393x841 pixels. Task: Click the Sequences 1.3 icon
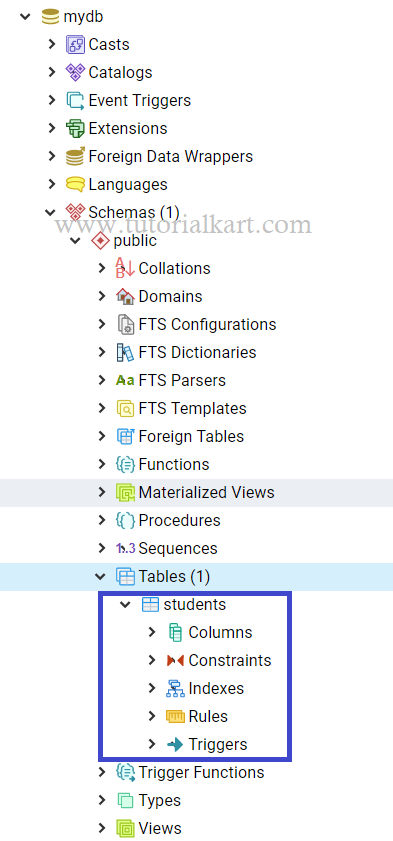126,548
